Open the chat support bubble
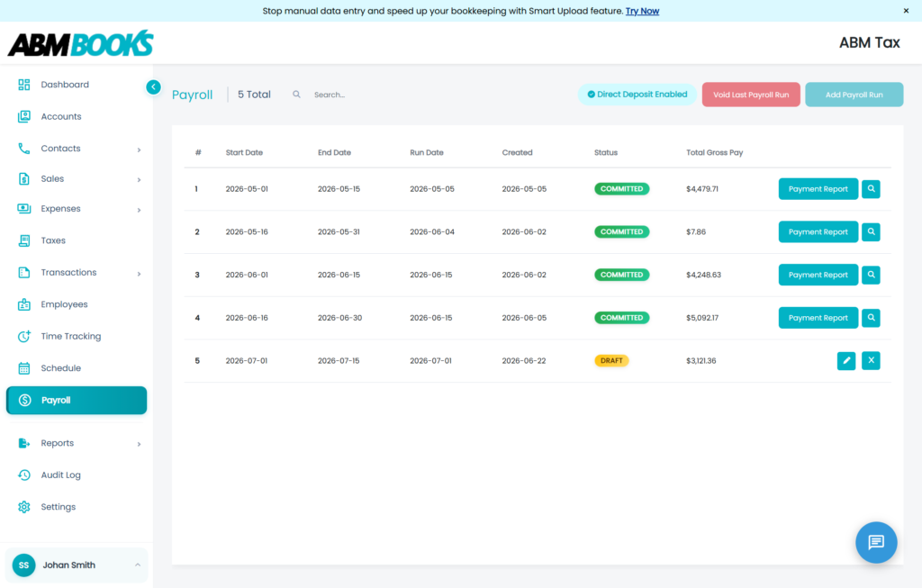Image resolution: width=922 pixels, height=588 pixels. click(876, 542)
